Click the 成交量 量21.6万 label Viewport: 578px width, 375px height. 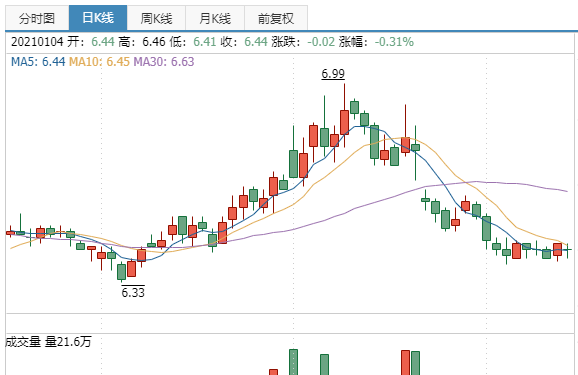click(x=48, y=342)
